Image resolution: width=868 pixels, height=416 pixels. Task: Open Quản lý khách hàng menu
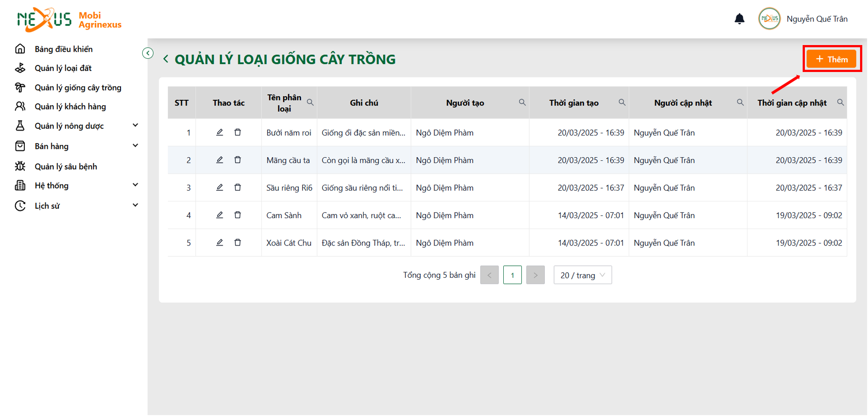pos(70,107)
